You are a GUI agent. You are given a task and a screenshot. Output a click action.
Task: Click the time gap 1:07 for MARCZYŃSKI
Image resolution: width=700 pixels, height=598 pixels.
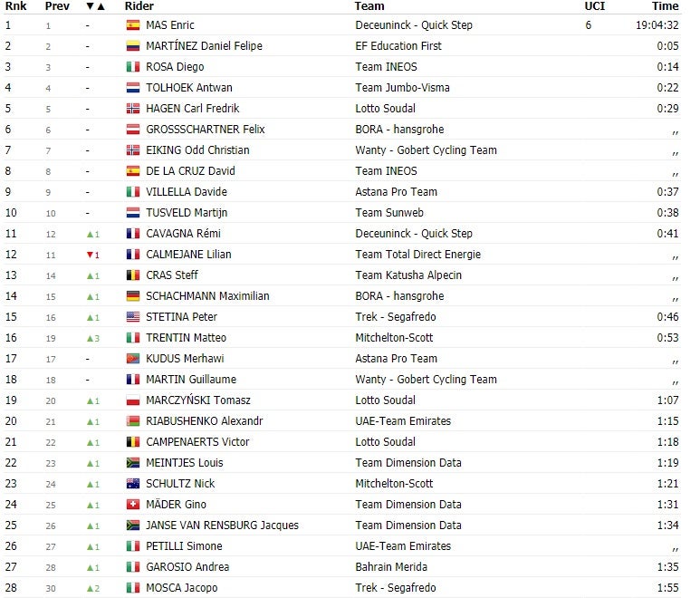point(668,400)
